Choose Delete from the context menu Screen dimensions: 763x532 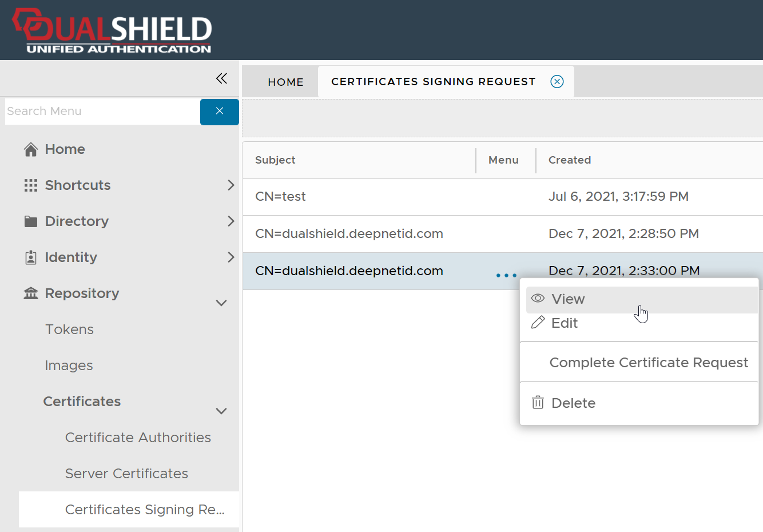click(573, 403)
